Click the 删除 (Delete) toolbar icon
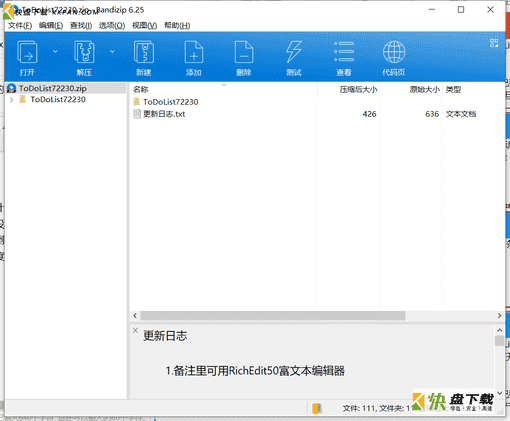510x421 pixels. point(244,52)
